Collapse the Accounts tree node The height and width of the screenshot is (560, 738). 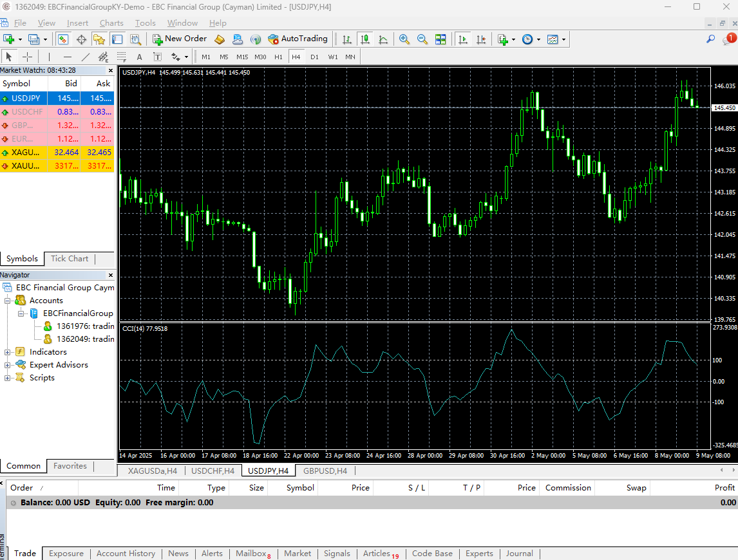[7, 301]
